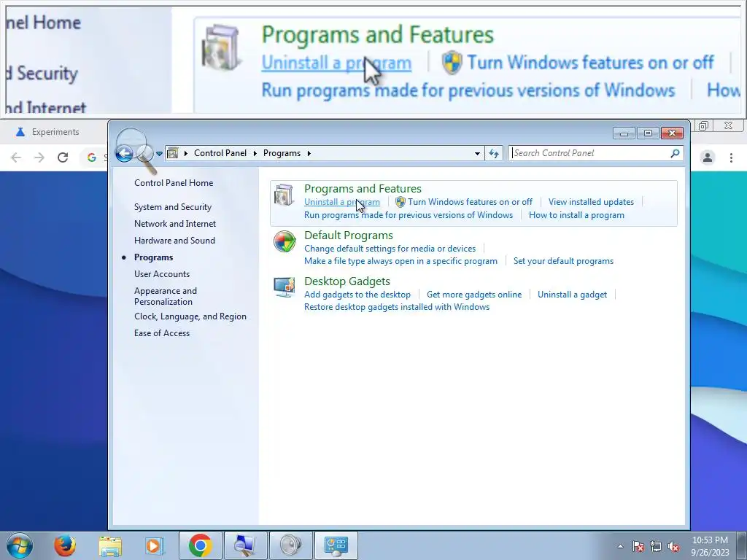Click Change default settings for media or devices
This screenshot has width=747, height=560.
[x=390, y=249]
